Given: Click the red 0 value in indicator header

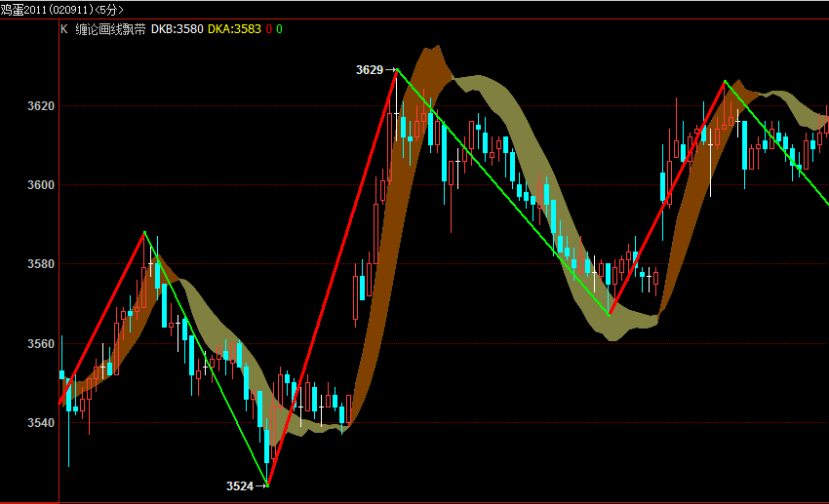Looking at the screenshot, I should click(x=269, y=29).
